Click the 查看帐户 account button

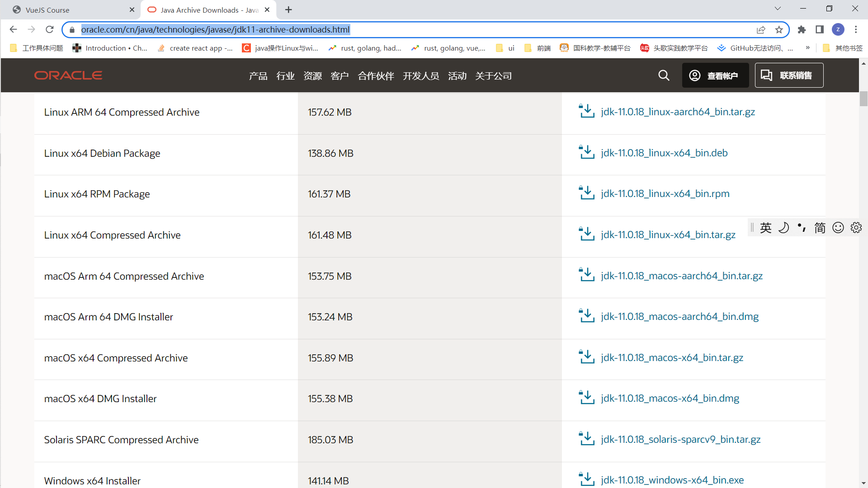point(715,75)
